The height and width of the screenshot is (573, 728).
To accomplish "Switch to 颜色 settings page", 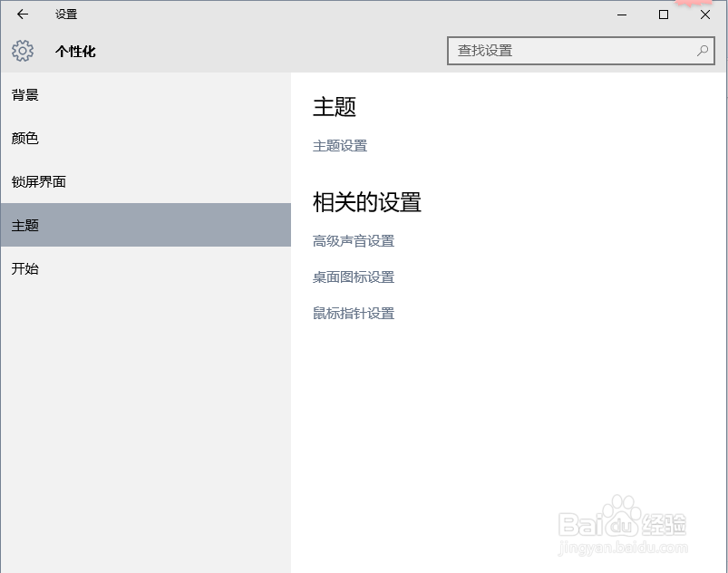I will 25,138.
